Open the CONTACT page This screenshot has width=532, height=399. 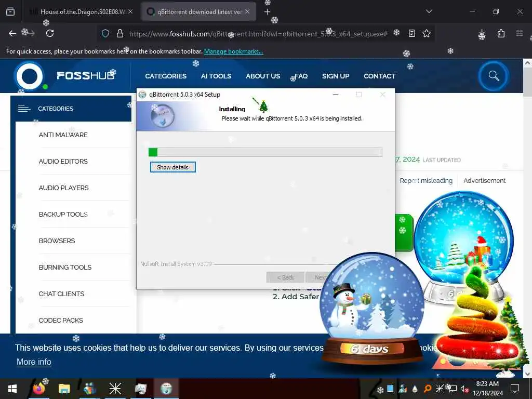[379, 76]
